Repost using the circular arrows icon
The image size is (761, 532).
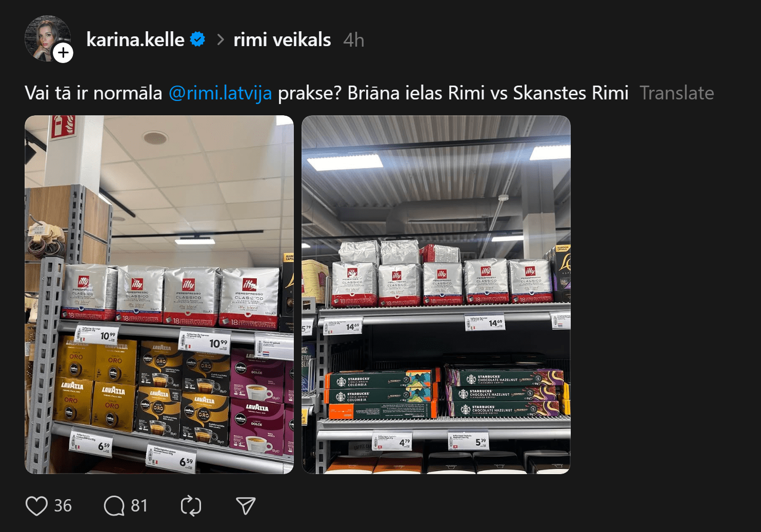[x=191, y=506]
